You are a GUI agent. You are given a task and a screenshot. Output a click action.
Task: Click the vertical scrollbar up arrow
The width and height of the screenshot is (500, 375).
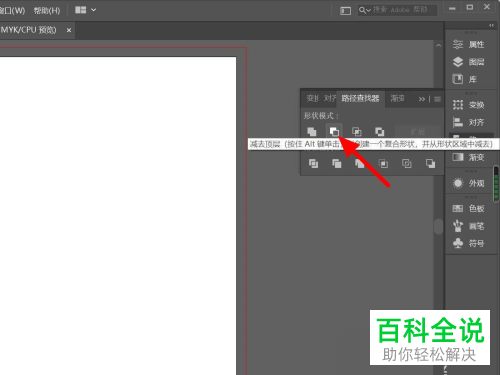(439, 45)
